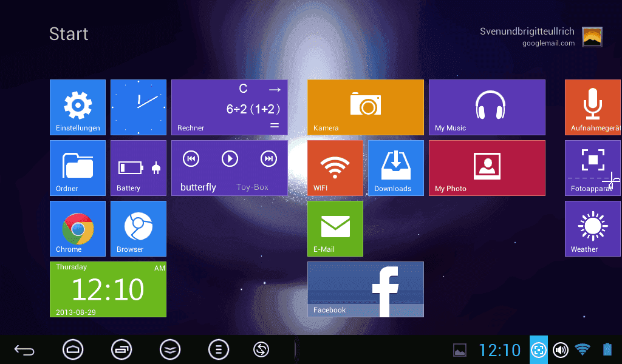Open the Kamera tile
Viewport: 622px width, 364px height.
[366, 107]
